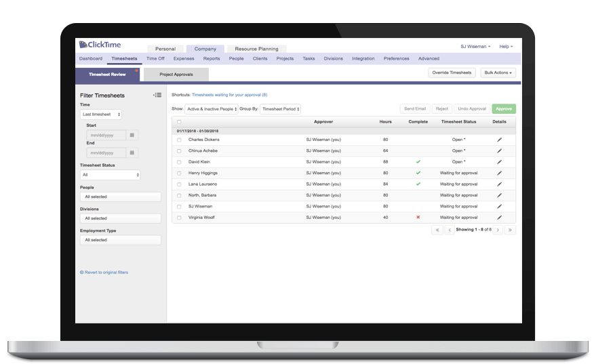Open the End date calendar picker
This screenshot has width=596, height=364.
point(132,154)
